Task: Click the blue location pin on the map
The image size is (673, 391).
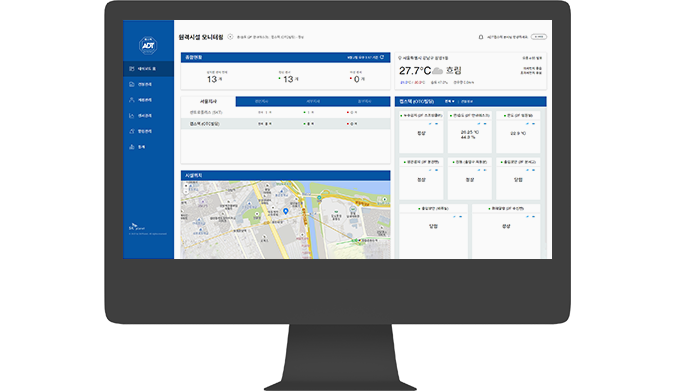Action: (x=286, y=211)
